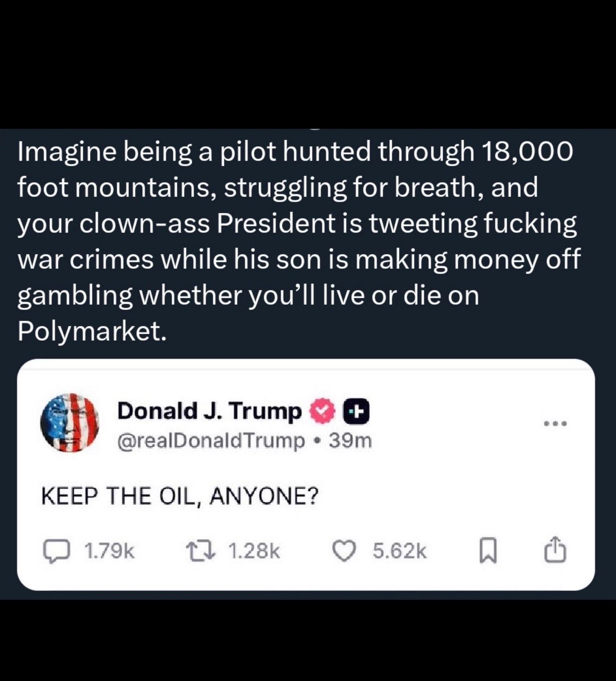Open Donald J. Trump display name
The width and height of the screenshot is (616, 681).
coord(210,411)
